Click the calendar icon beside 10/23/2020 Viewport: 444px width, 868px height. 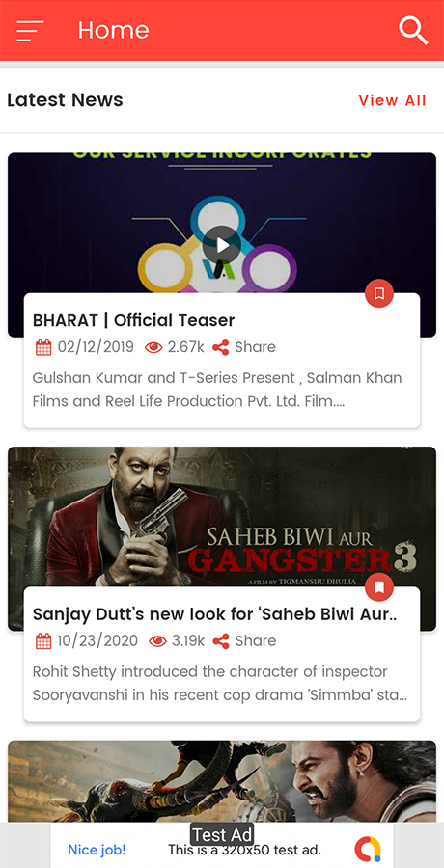[43, 641]
